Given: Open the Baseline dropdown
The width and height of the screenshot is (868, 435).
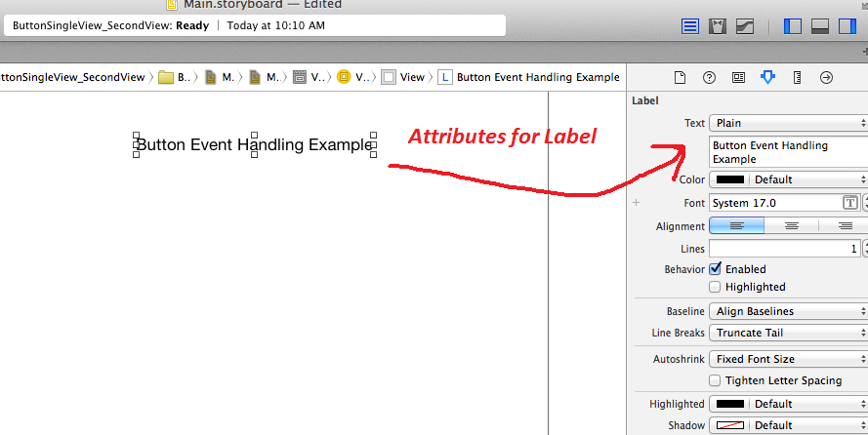Looking at the screenshot, I should click(x=788, y=311).
